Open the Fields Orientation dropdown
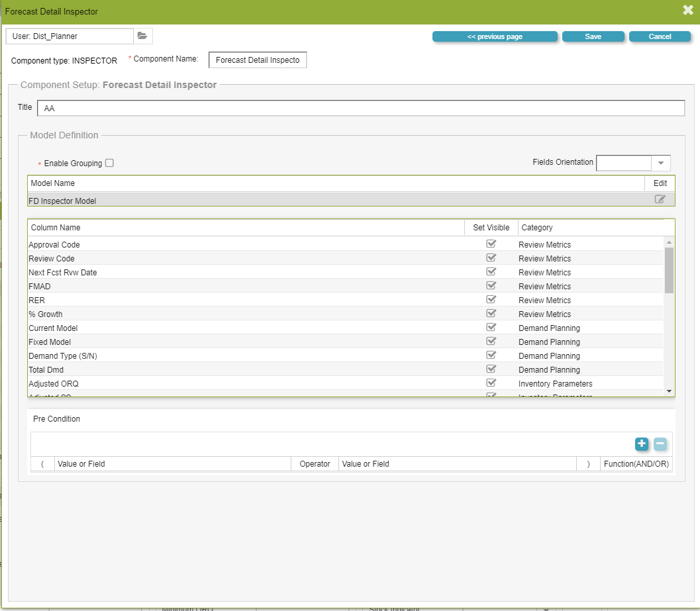 click(660, 163)
